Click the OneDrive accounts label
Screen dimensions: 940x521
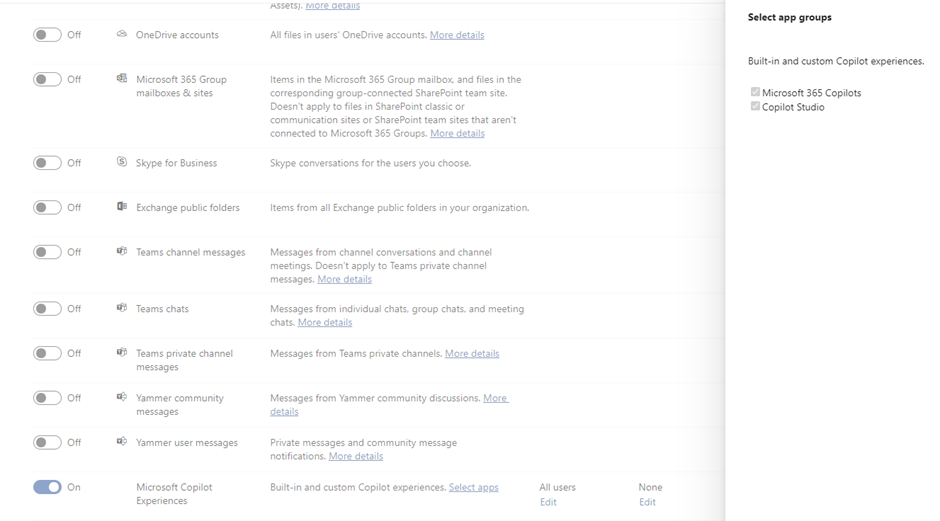(x=177, y=35)
